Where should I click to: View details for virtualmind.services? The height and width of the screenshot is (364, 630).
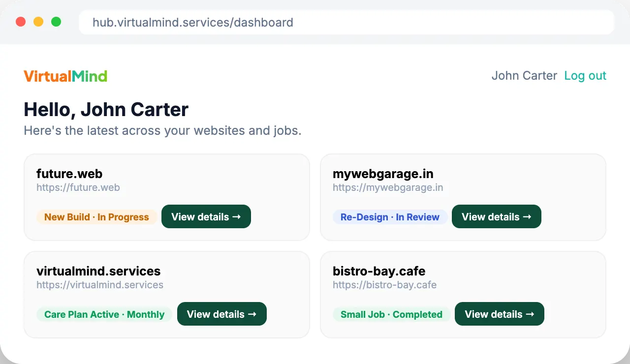[222, 314]
